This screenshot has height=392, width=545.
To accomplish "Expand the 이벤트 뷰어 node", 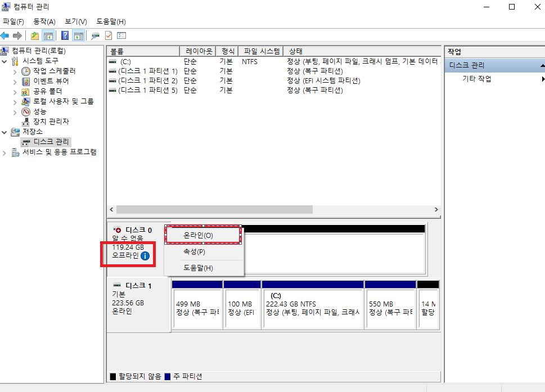I will pos(15,82).
